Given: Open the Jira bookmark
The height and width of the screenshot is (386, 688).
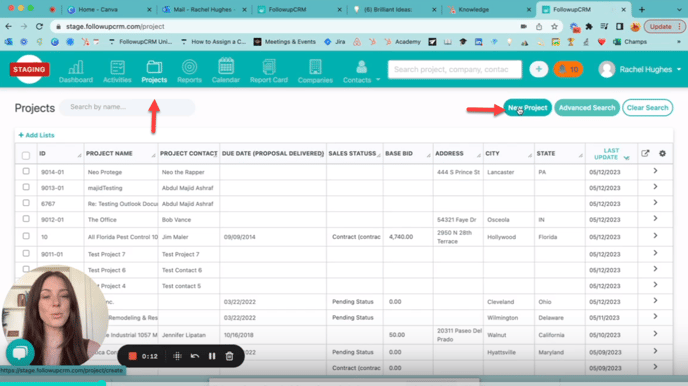Looking at the screenshot, I should [x=334, y=42].
